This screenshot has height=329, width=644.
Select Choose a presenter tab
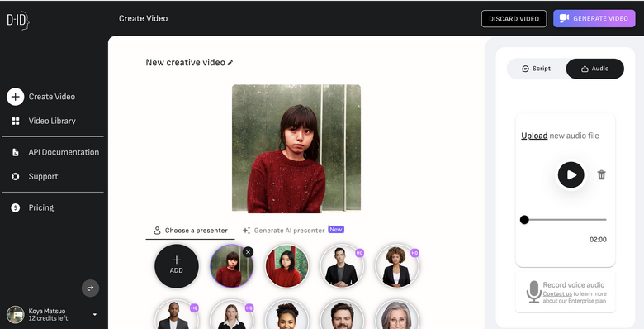pos(191,231)
